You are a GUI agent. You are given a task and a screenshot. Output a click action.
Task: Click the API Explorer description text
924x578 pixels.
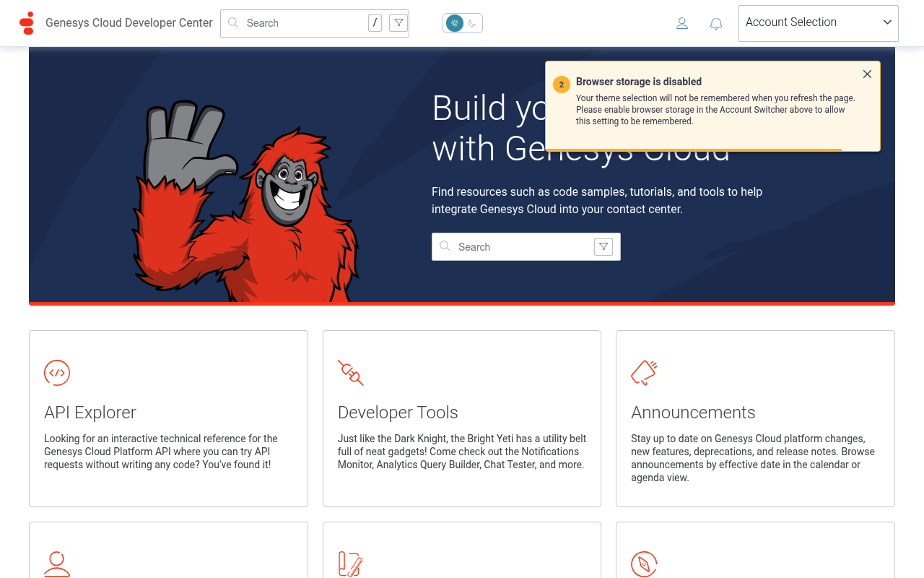pos(161,452)
